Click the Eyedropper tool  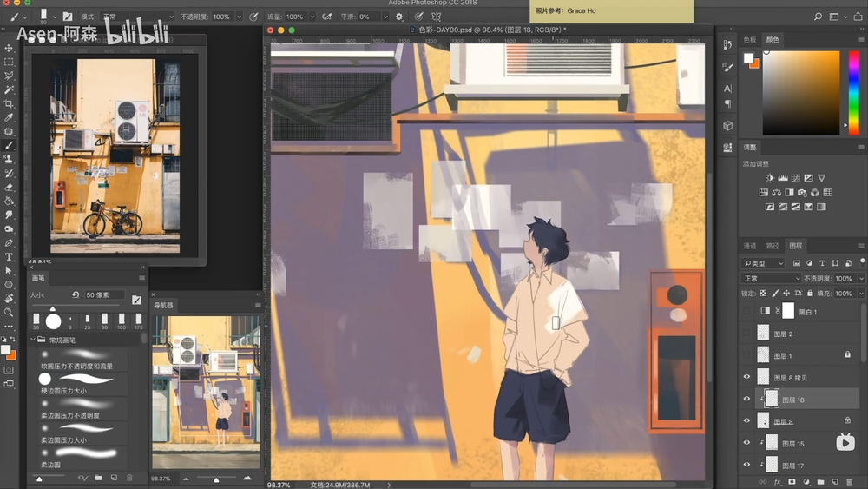[10, 117]
